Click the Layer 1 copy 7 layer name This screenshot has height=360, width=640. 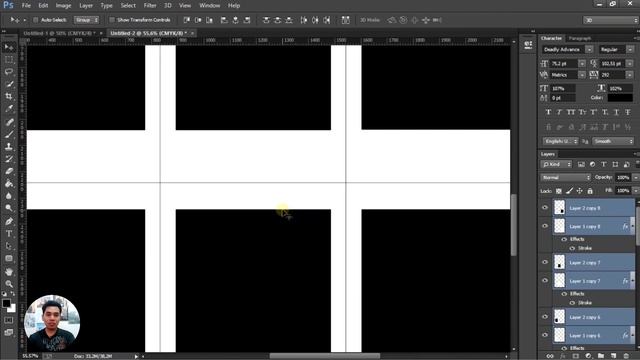point(585,281)
